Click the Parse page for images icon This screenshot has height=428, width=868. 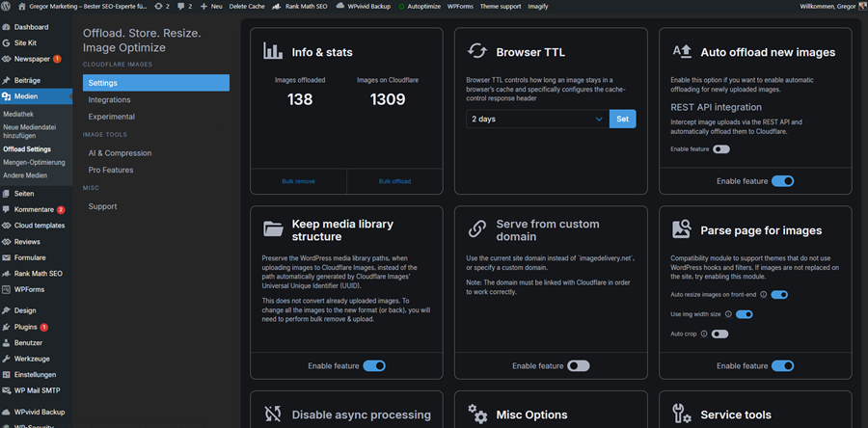coord(682,228)
